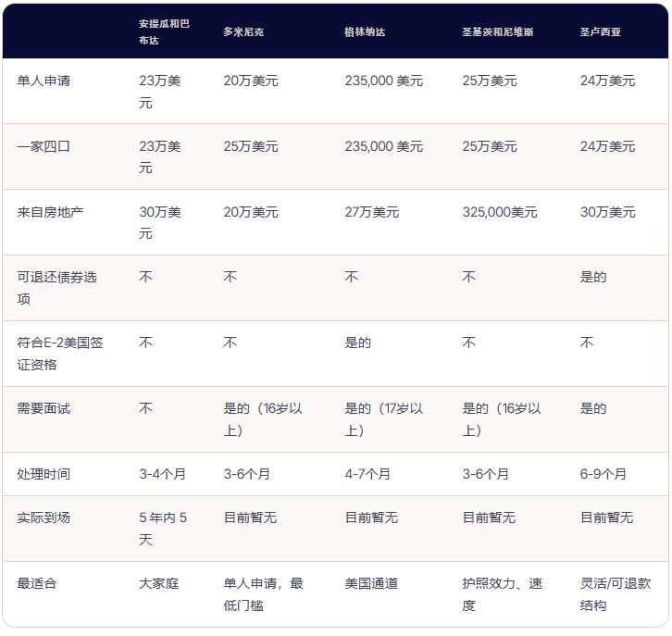Click 多米尼克 '25万美元' in 一家四口 row
This screenshot has height=636, width=672.
pos(251,146)
